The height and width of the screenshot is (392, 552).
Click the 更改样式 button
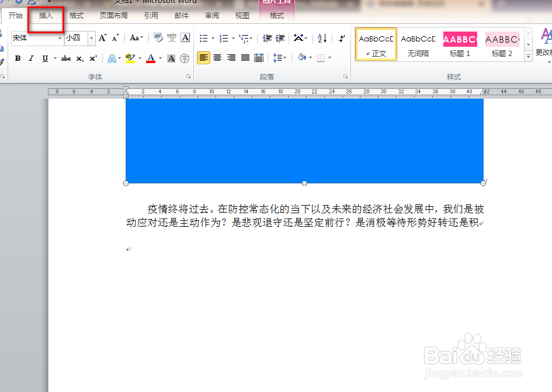click(544, 46)
